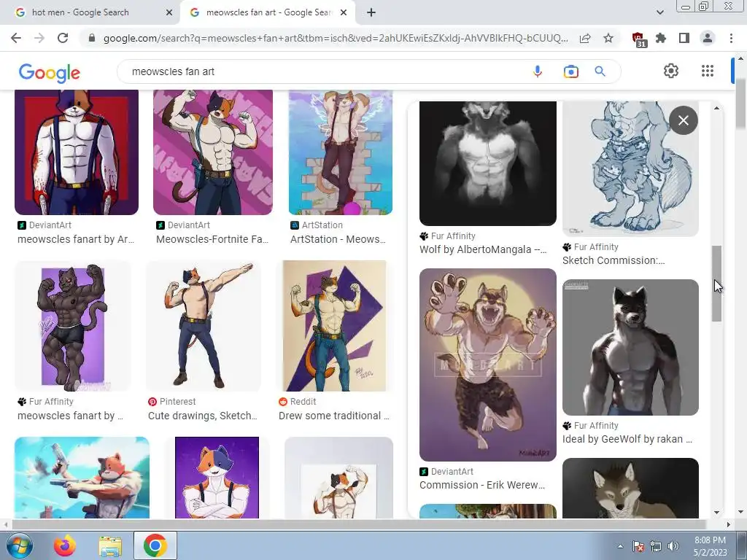
Task: Open the tab search dropdown chevron
Action: click(x=659, y=12)
